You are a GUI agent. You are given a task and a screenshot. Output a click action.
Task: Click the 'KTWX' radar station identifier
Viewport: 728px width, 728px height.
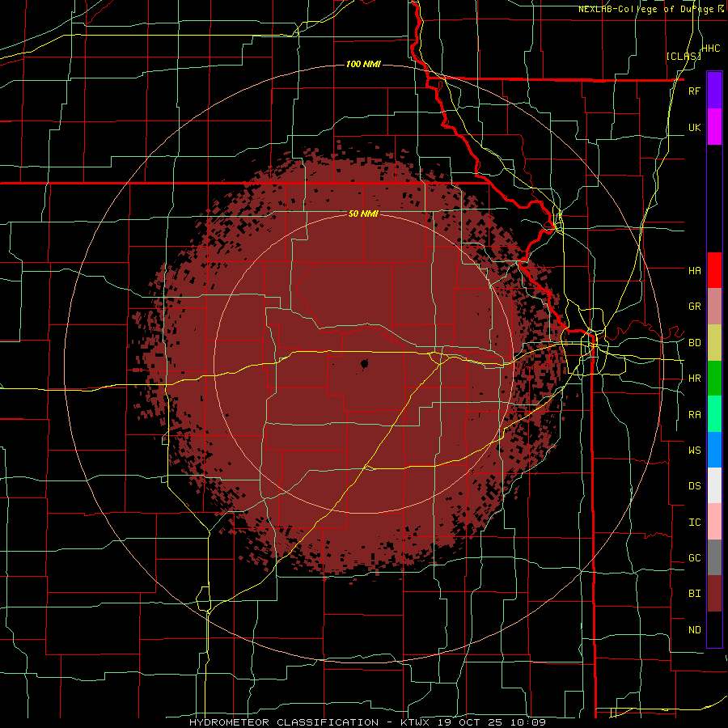coord(416,722)
